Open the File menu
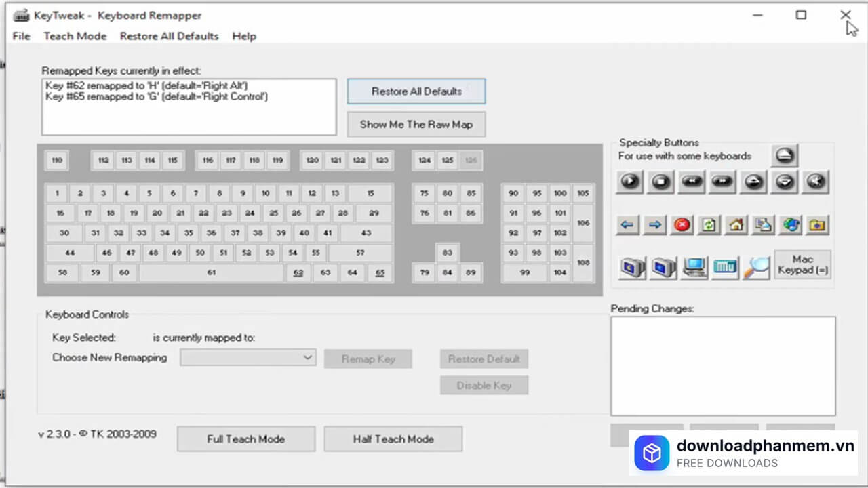868x488 pixels. 22,36
